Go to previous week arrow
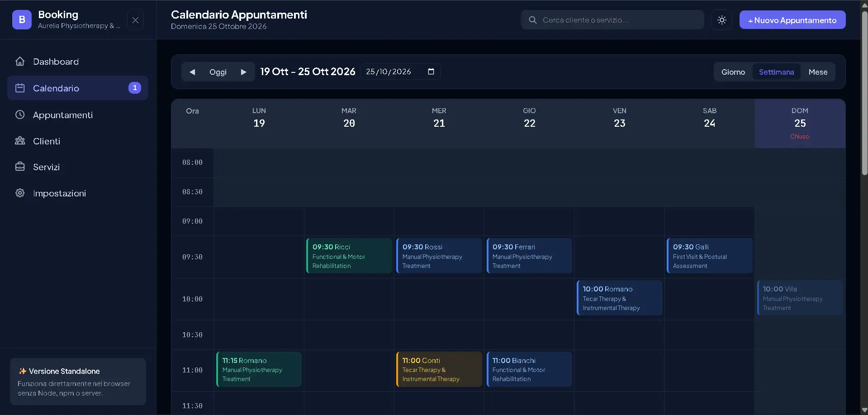868x415 pixels. pos(192,72)
